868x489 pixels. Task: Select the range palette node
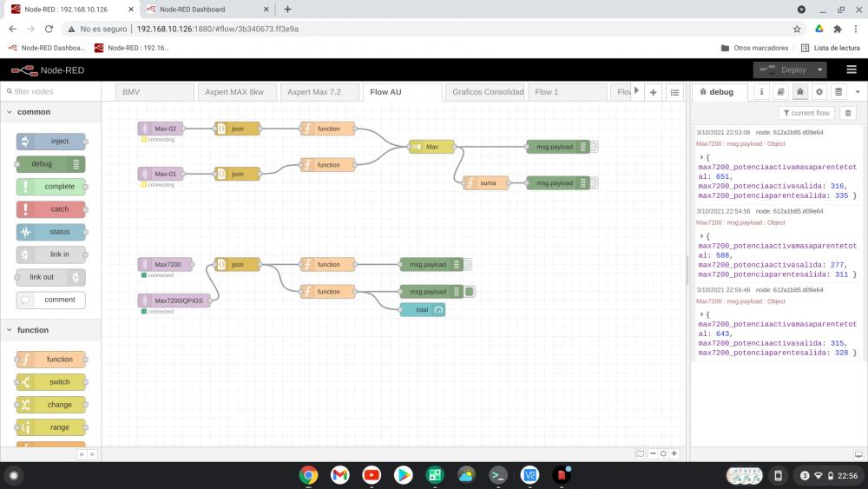[x=51, y=427]
